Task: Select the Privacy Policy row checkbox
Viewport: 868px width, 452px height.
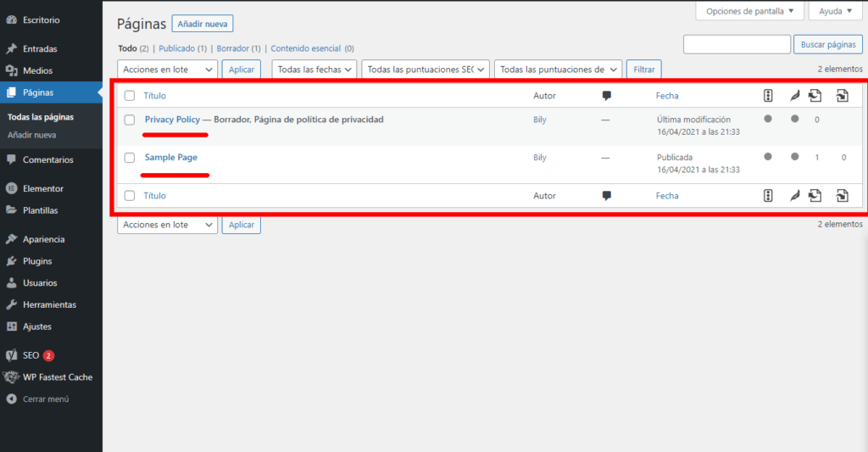Action: (130, 120)
